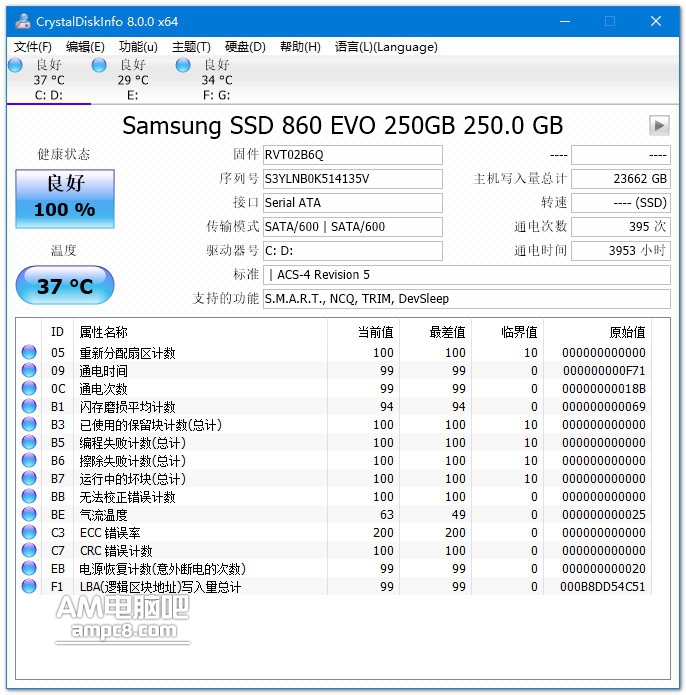Click the CrystalDiskInfo title bar app icon
This screenshot has width=686, height=695.
tap(23, 21)
